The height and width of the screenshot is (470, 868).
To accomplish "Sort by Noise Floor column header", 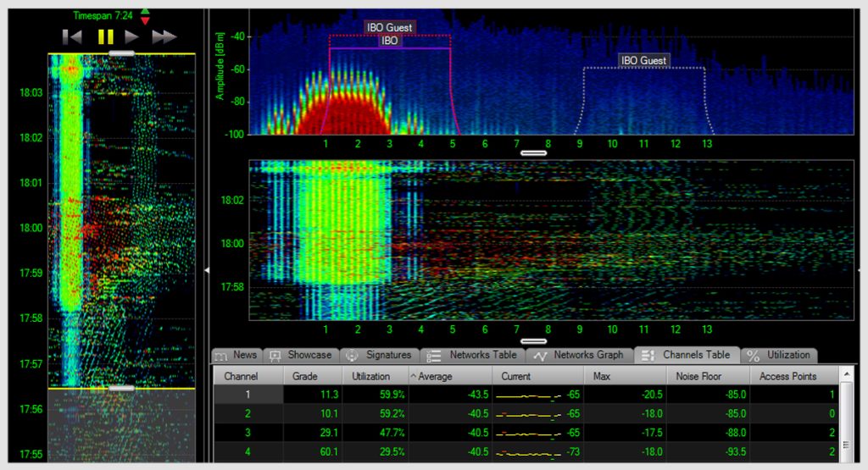I will click(x=699, y=376).
